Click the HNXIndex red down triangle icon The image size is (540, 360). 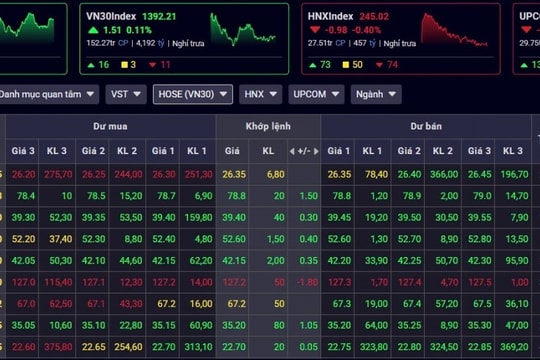(315, 30)
